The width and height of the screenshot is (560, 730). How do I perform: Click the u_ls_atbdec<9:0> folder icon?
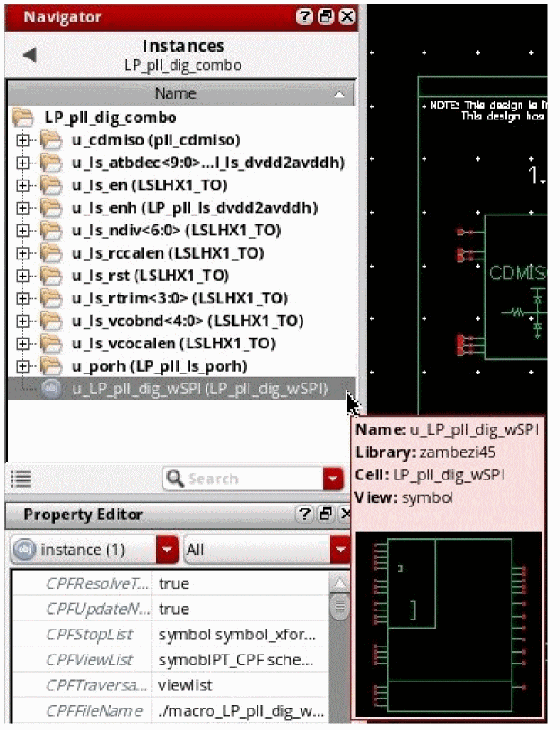point(51,163)
